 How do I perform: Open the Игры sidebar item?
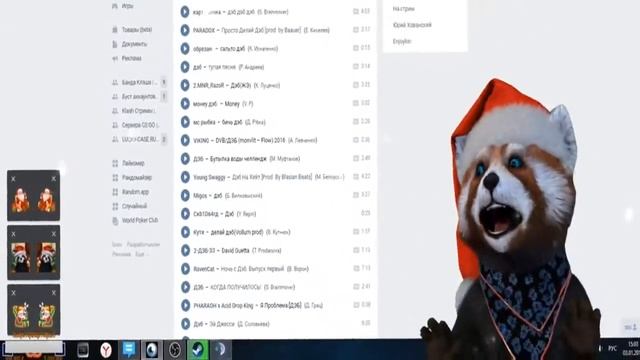[127, 6]
